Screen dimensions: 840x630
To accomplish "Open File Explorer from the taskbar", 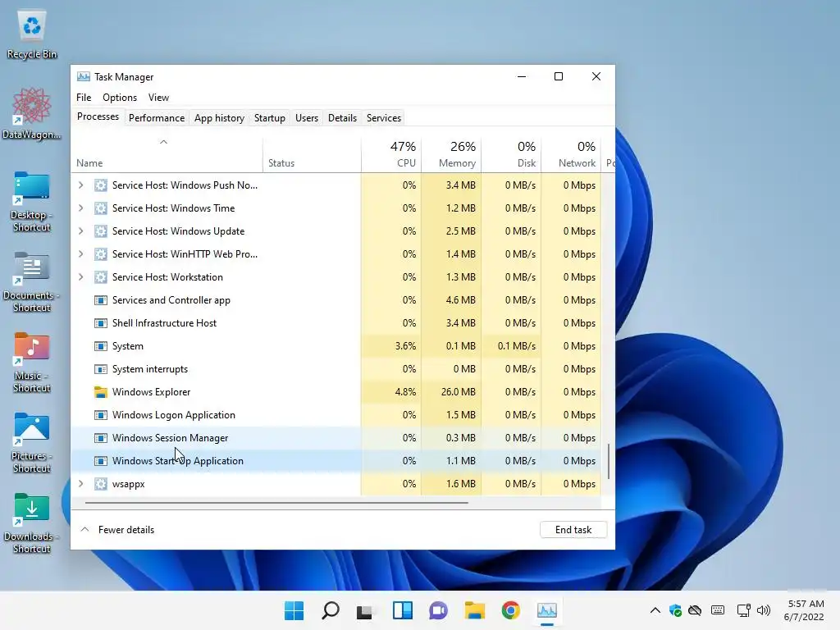I will click(475, 610).
